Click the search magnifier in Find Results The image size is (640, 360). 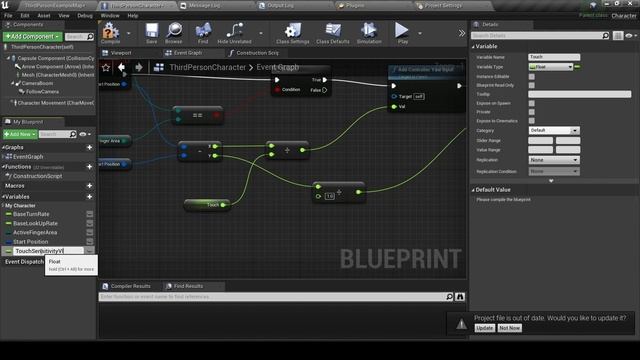449,297
